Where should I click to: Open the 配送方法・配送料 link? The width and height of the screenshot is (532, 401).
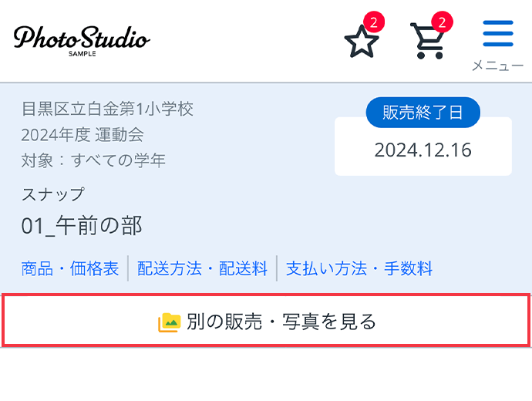(x=202, y=268)
